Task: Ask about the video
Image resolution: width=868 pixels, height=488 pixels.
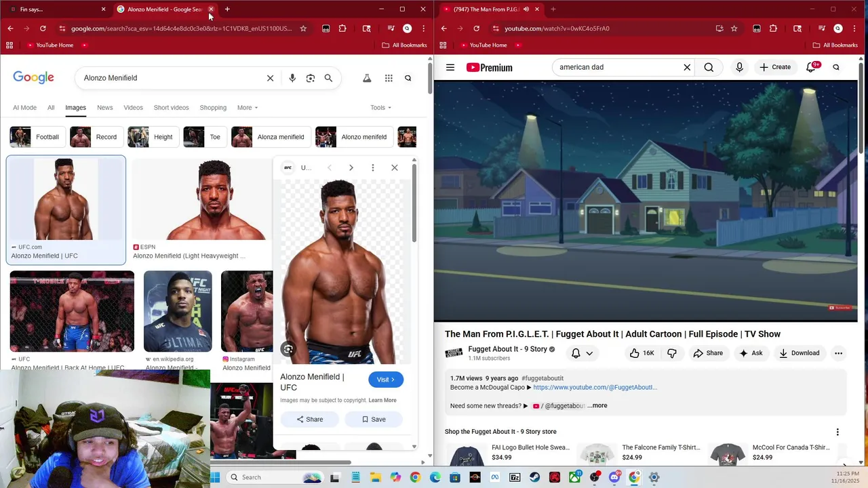Action: [751, 353]
